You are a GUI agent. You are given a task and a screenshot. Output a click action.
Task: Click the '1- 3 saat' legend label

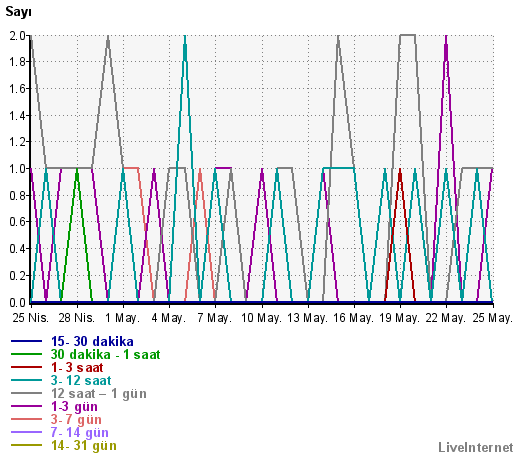(77, 367)
